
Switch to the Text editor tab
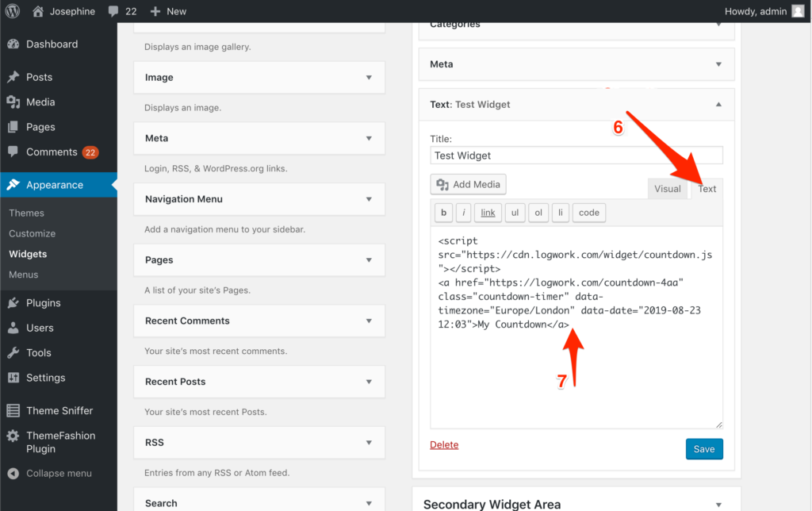[x=707, y=189]
